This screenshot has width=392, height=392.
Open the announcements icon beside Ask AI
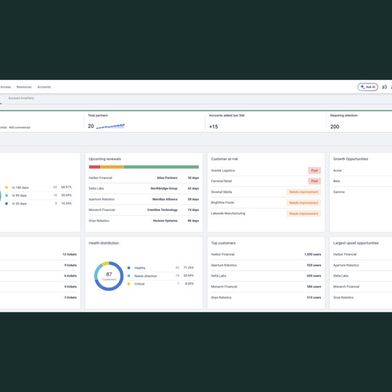(x=384, y=87)
